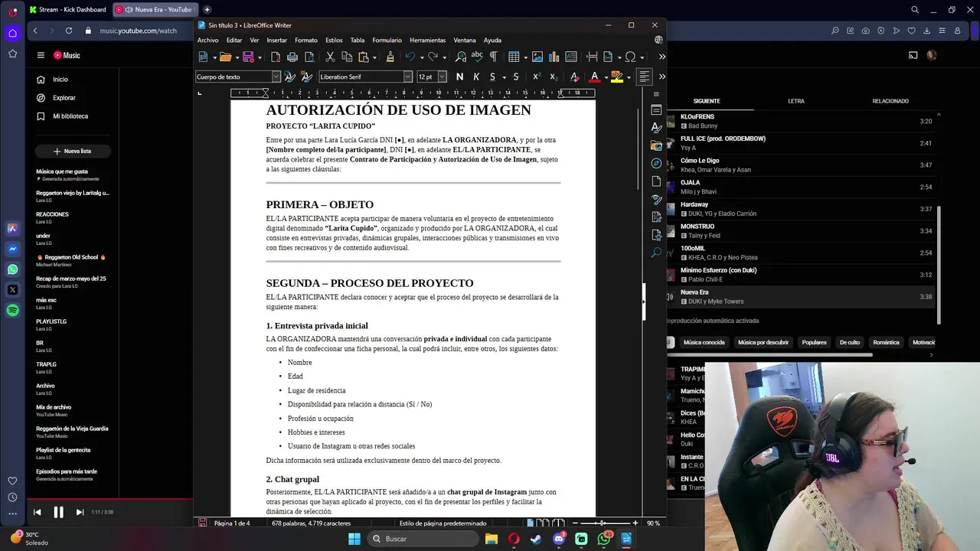
Task: Toggle print preview icon
Action: (x=309, y=57)
